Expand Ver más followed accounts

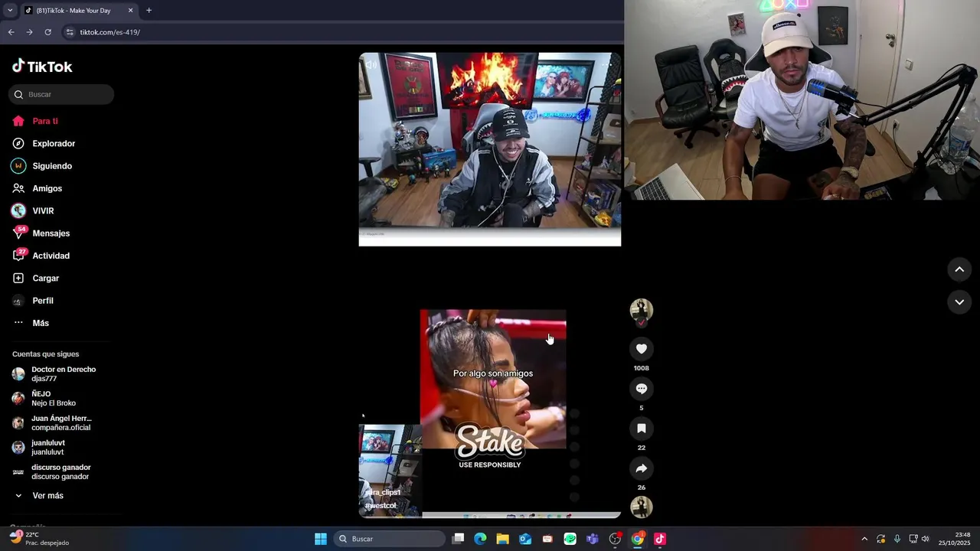(x=39, y=496)
